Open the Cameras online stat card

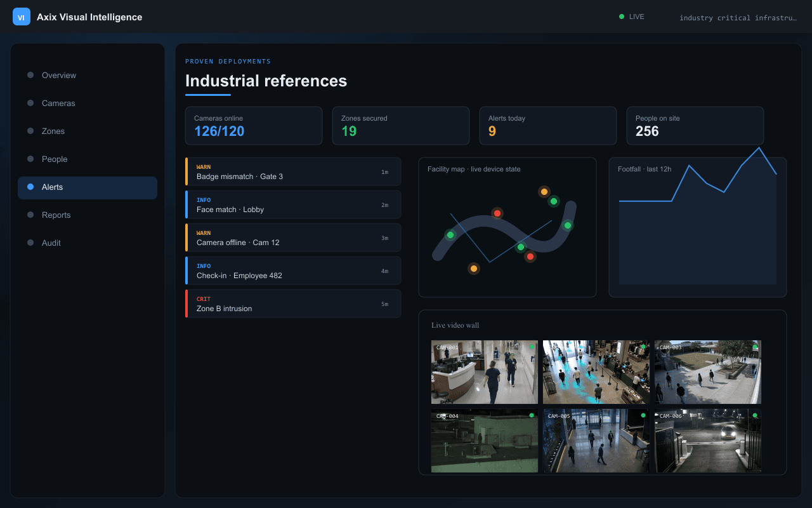[x=254, y=126]
